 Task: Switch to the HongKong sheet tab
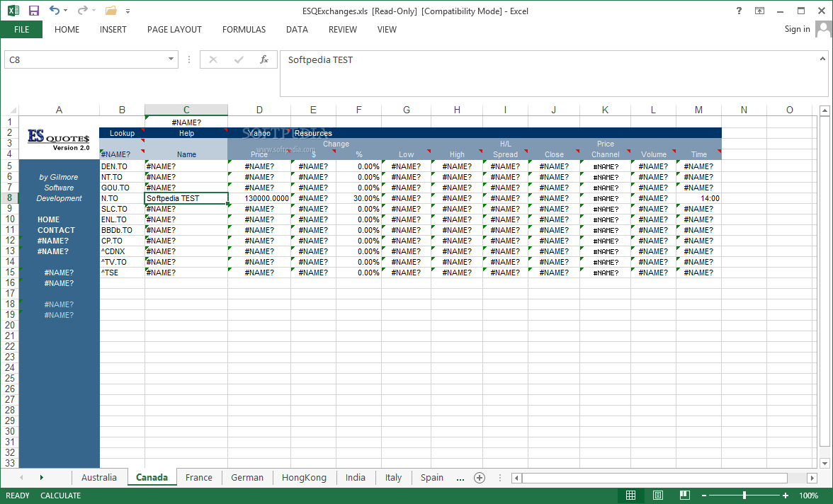click(x=304, y=477)
